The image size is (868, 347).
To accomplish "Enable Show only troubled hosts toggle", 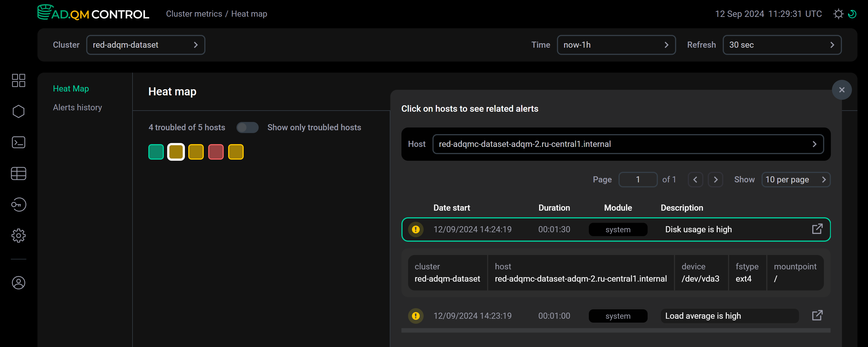I will coord(248,127).
